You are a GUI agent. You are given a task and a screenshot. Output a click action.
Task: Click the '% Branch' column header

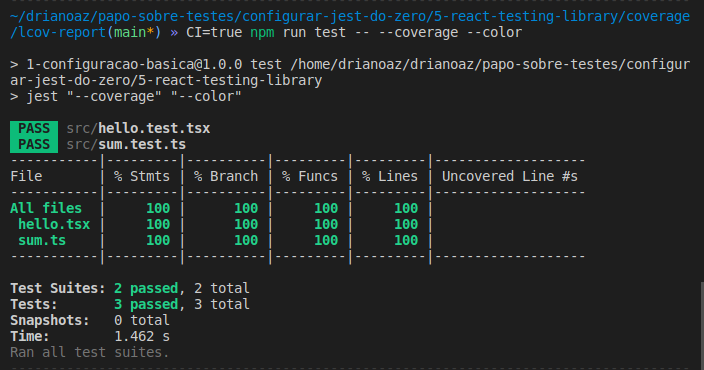226,176
